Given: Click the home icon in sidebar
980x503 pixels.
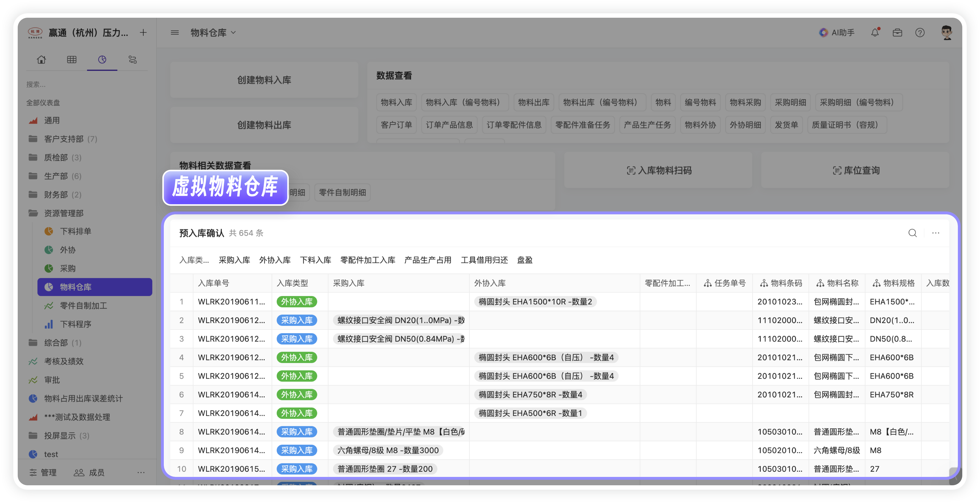Looking at the screenshot, I should 41,60.
